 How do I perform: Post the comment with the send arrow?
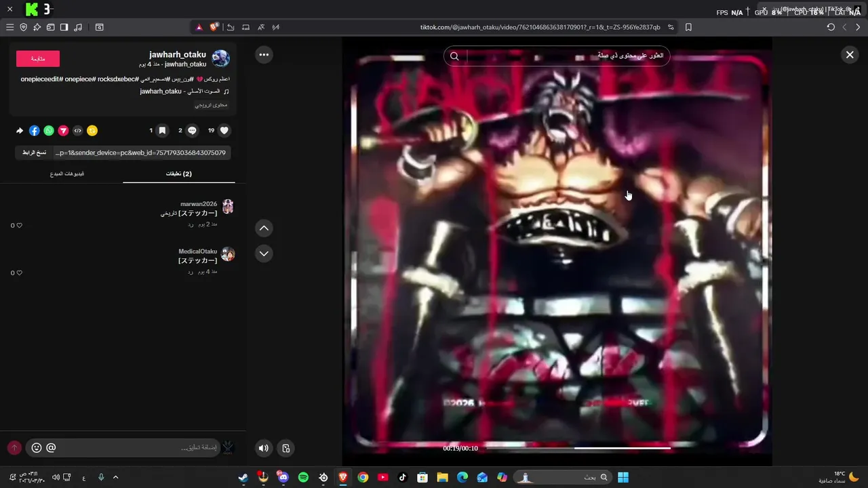(14, 448)
